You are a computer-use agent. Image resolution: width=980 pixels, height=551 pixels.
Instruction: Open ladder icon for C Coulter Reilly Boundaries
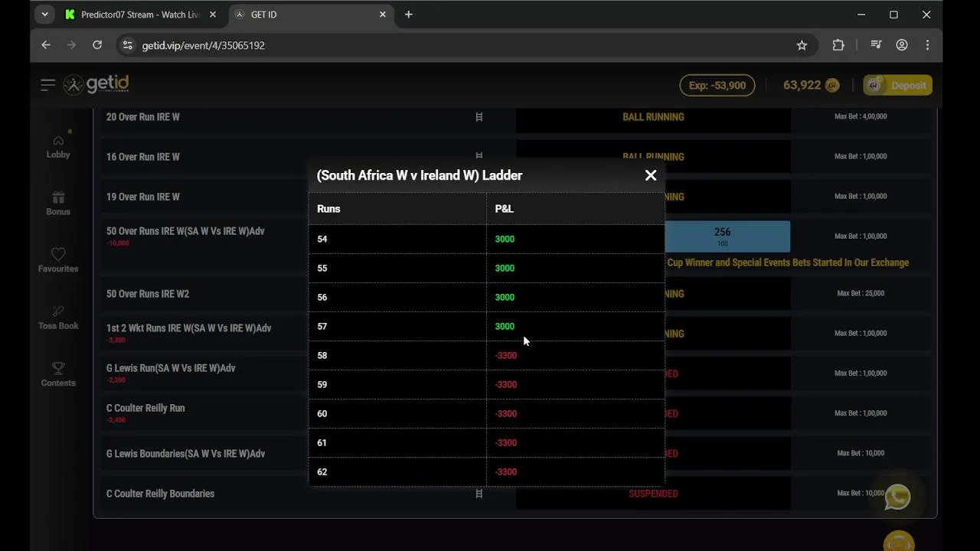479,494
